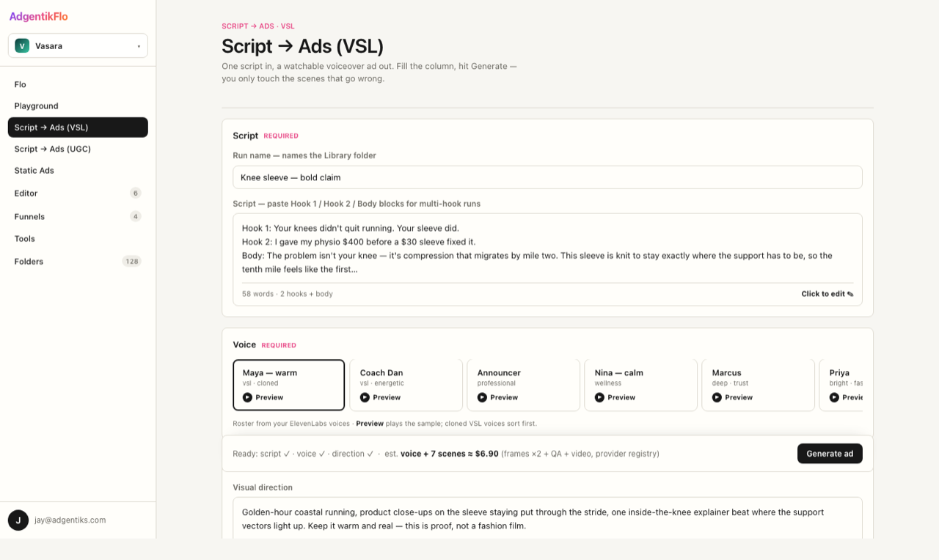Viewport: 939px width, 560px height.
Task: Click the Visual direction label
Action: 263,487
